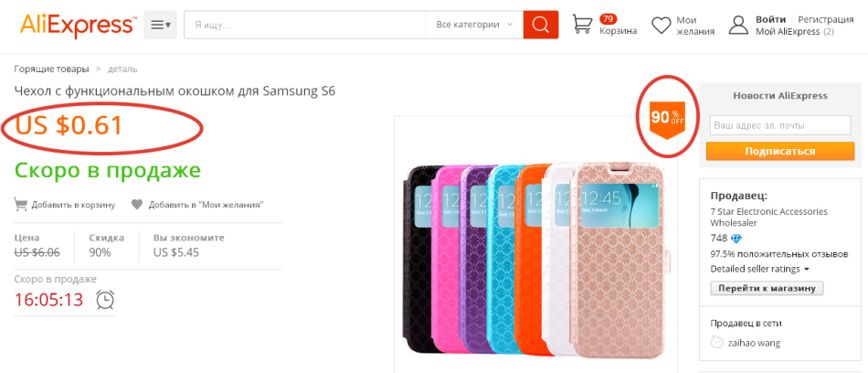Click the "Войти" sign-in link

pos(771,19)
